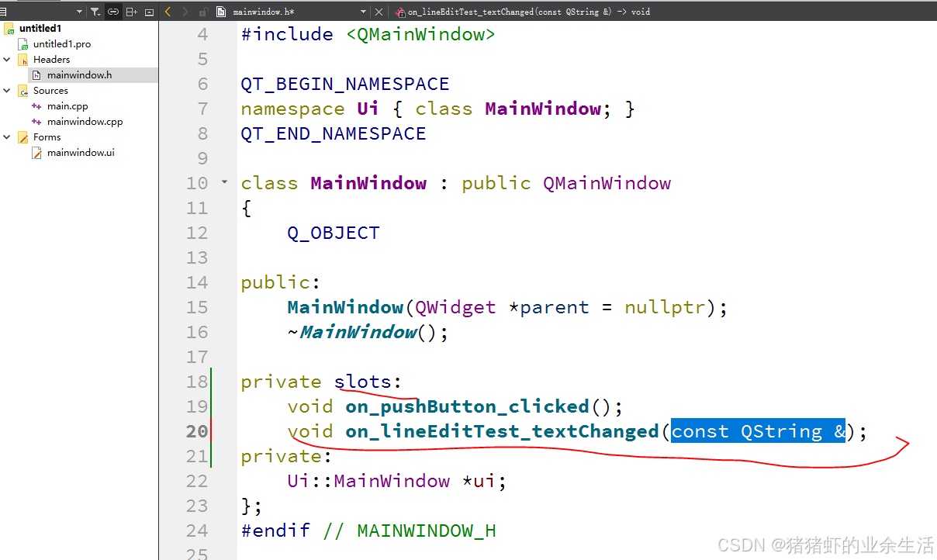Open mainwindow.ui from the Forms folder
Viewport: 937px width, 560px height.
(x=81, y=153)
